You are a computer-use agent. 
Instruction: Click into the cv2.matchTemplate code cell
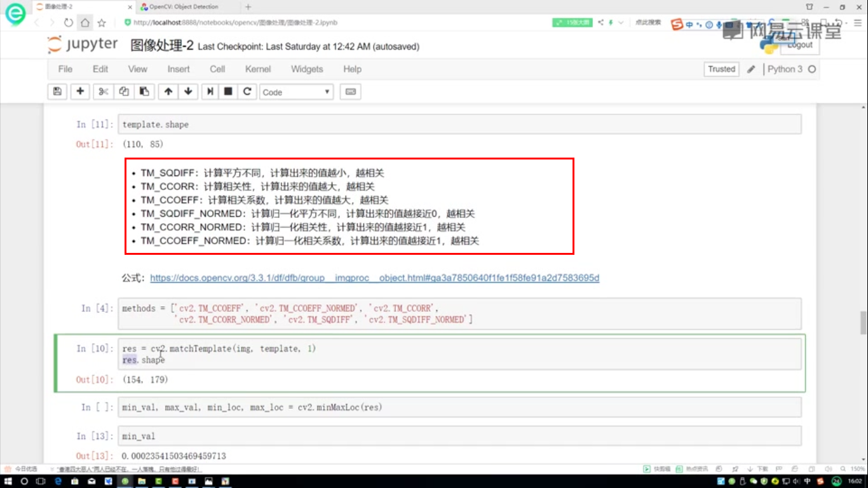coord(459,354)
